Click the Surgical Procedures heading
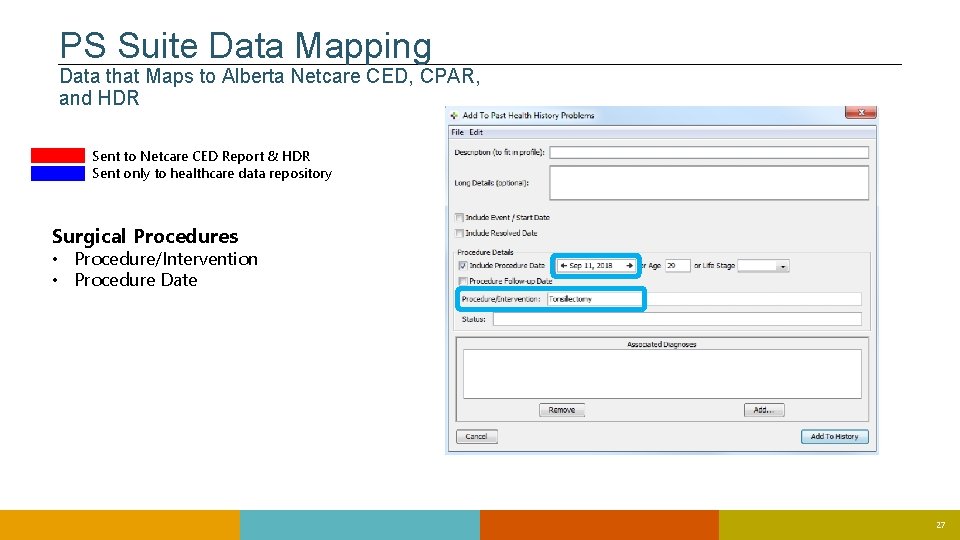Screen dimensions: 960x540 coord(145,236)
